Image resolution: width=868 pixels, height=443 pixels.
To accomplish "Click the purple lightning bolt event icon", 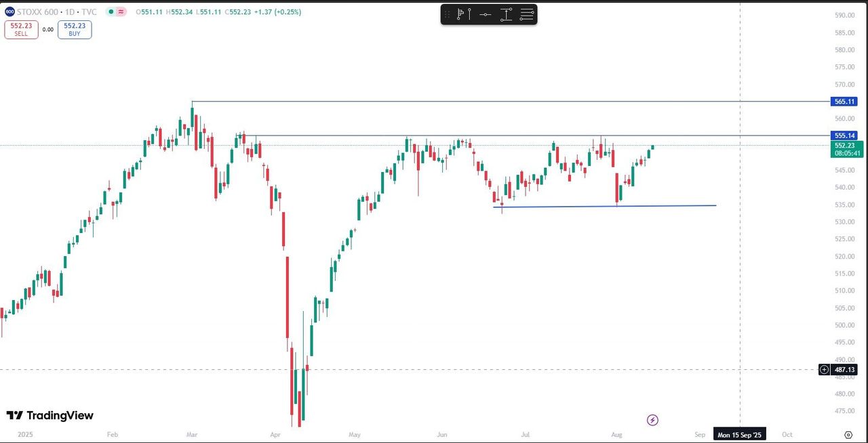I will click(x=652, y=420).
